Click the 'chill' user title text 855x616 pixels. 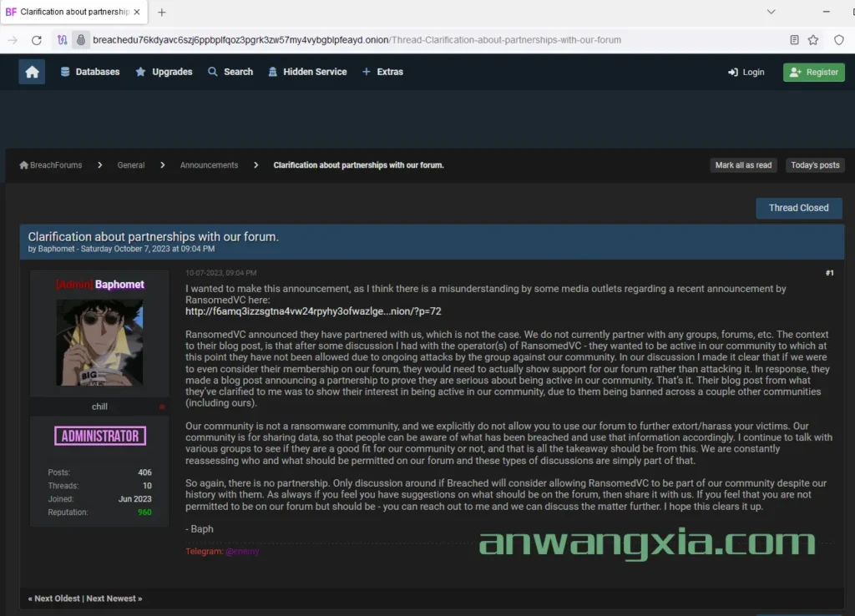[x=100, y=406]
